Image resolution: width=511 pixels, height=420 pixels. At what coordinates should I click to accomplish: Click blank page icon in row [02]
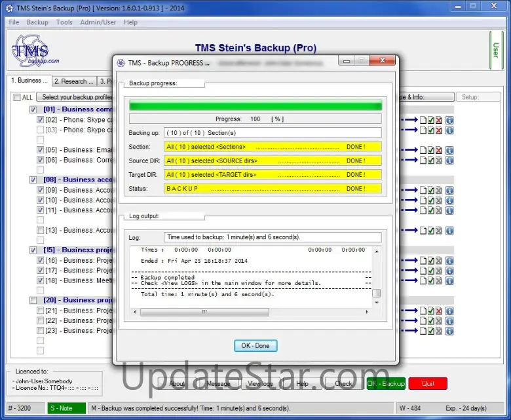tap(423, 120)
